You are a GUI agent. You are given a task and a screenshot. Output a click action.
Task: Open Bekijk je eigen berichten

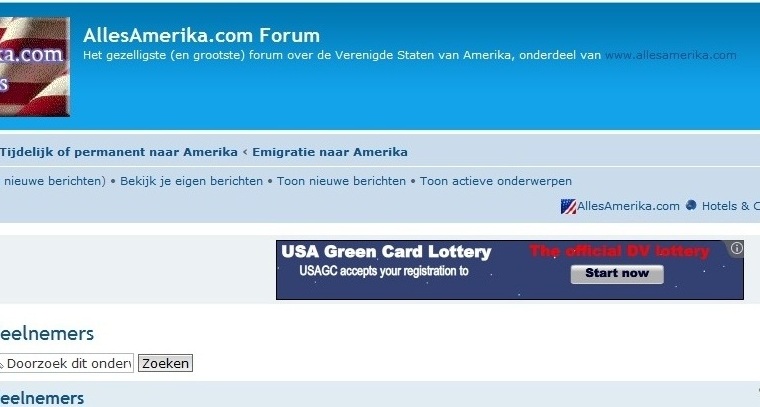[x=191, y=181]
